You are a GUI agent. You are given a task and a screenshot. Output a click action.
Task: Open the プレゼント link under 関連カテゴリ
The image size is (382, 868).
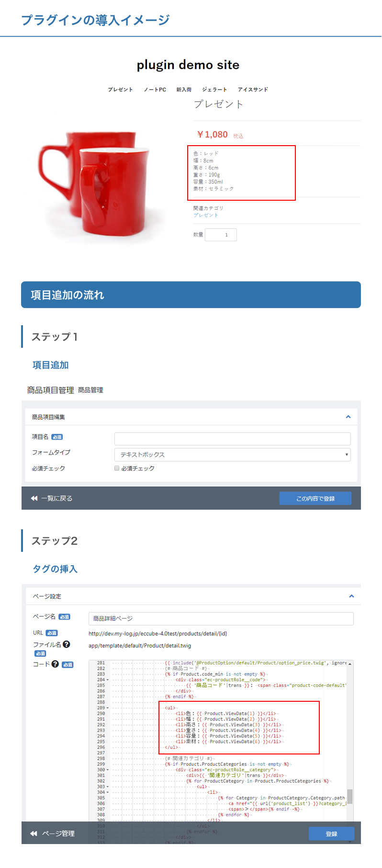(x=206, y=215)
